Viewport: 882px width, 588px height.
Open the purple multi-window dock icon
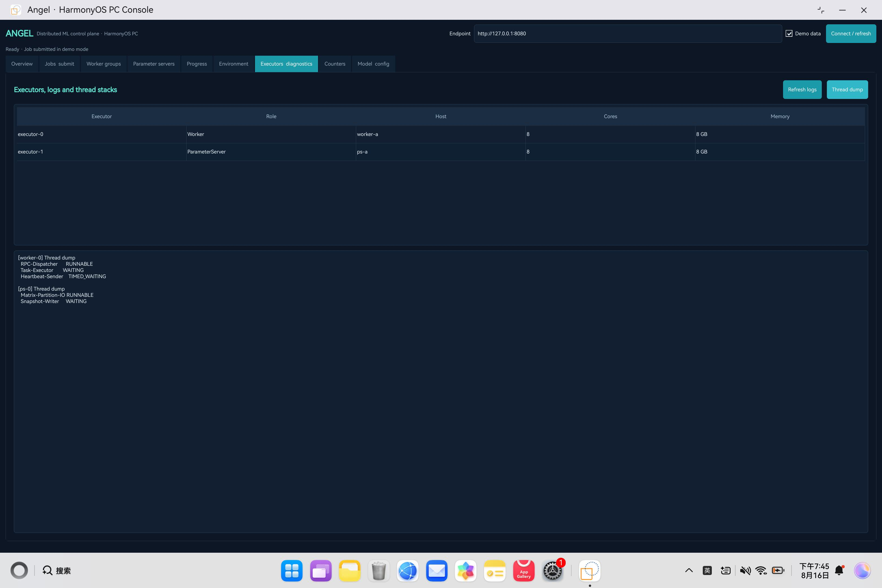(x=321, y=571)
